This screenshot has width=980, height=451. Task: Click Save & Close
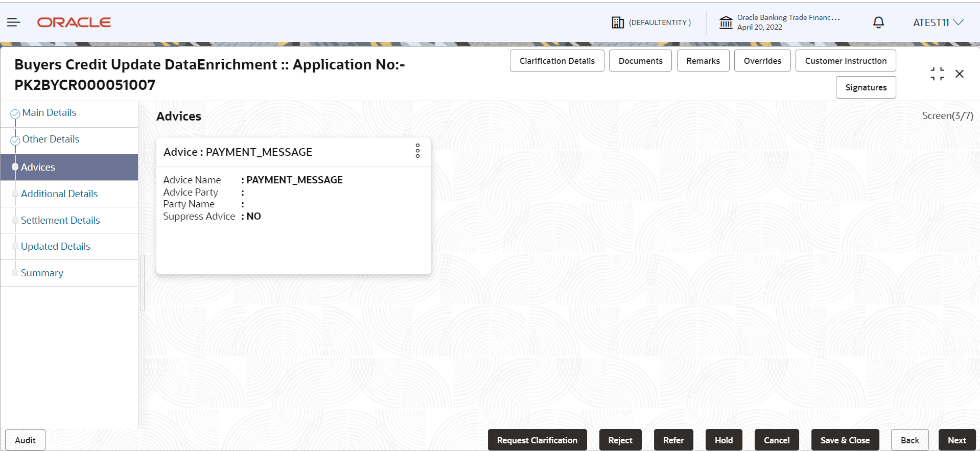[x=845, y=440]
